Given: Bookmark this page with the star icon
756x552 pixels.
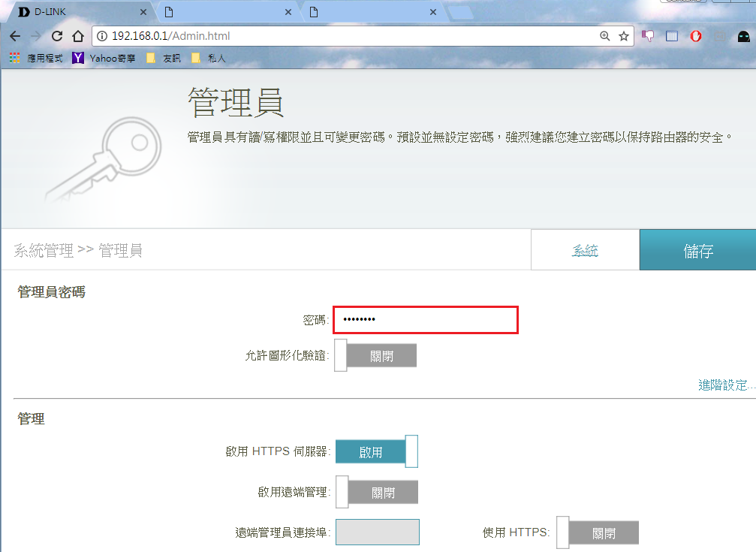Looking at the screenshot, I should (x=624, y=36).
